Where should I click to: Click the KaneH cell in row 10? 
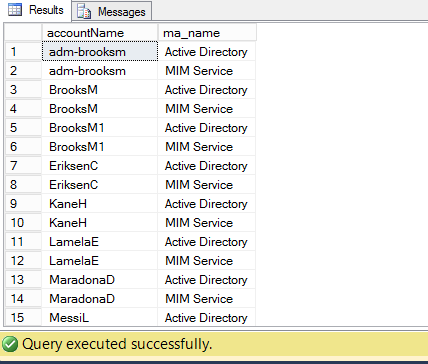click(100, 223)
